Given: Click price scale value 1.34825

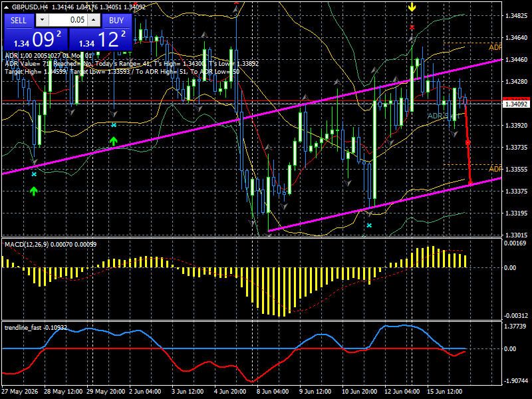Looking at the screenshot, I should tap(517, 15).
